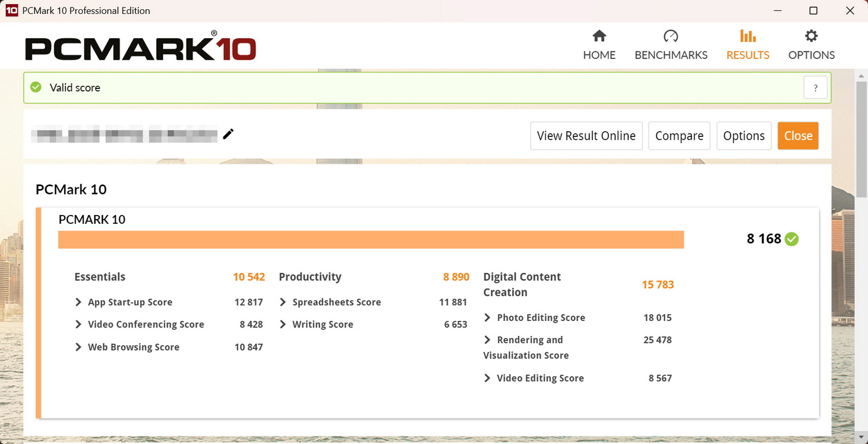Image resolution: width=868 pixels, height=444 pixels.
Task: Click the Digital Content Creation heading
Action: (522, 284)
